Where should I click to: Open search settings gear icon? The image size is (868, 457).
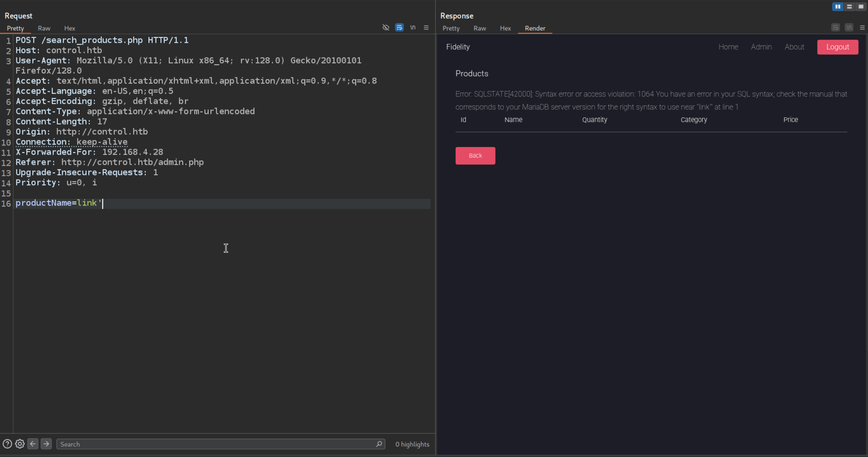20,444
